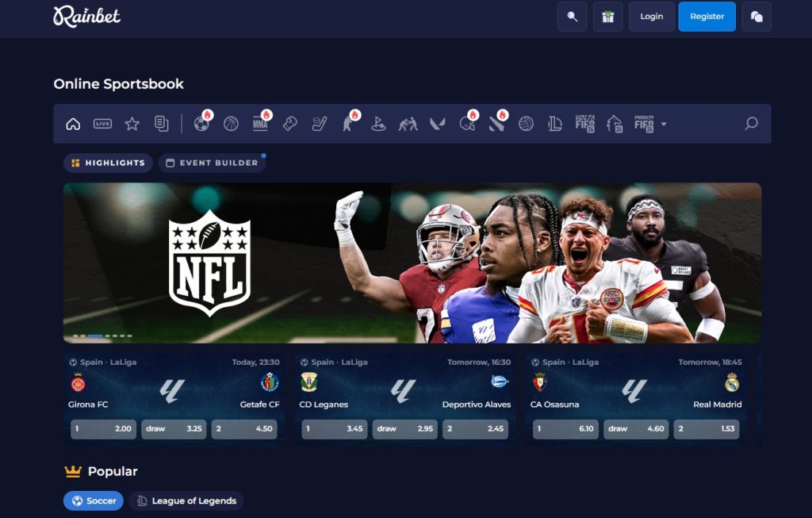Viewport: 812px width, 518px height.
Task: Pick Girona FC win odds 2.00
Action: pyautogui.click(x=103, y=429)
